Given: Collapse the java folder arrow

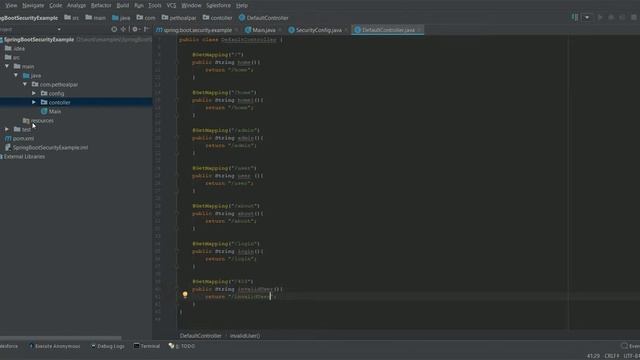Looking at the screenshot, I should click(x=16, y=75).
